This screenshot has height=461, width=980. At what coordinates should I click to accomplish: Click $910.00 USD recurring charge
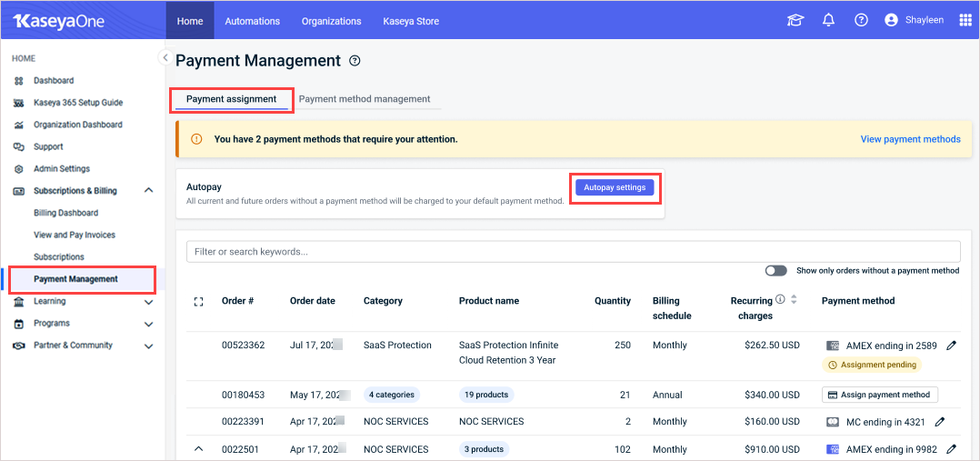point(773,448)
